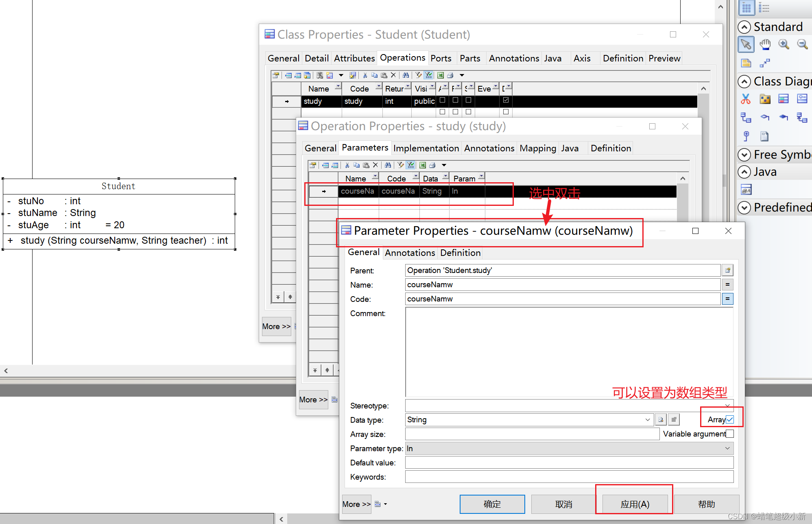The height and width of the screenshot is (524, 812).
Task: Switch to the Implementation tab
Action: pos(426,148)
